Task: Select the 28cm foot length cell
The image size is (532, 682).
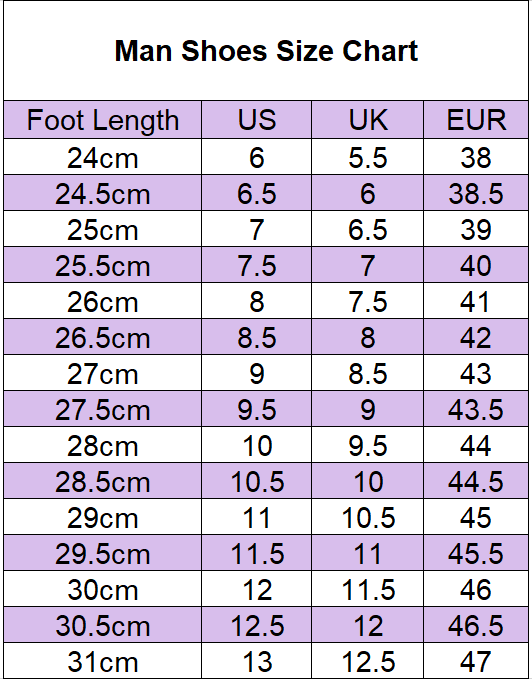Action: [103, 445]
